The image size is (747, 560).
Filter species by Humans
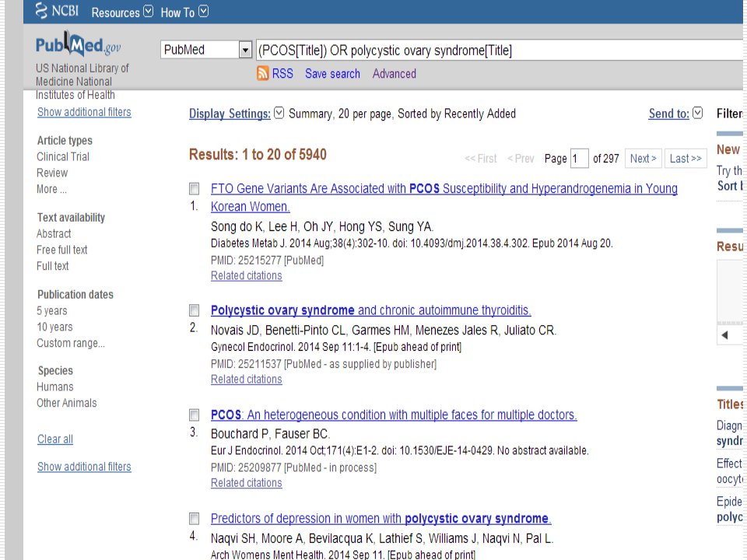(x=55, y=387)
